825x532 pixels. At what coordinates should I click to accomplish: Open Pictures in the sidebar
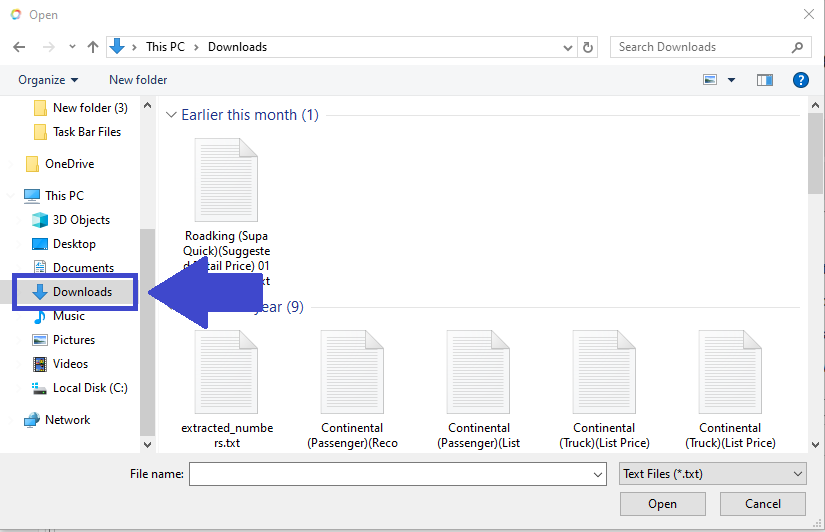pyautogui.click(x=64, y=340)
